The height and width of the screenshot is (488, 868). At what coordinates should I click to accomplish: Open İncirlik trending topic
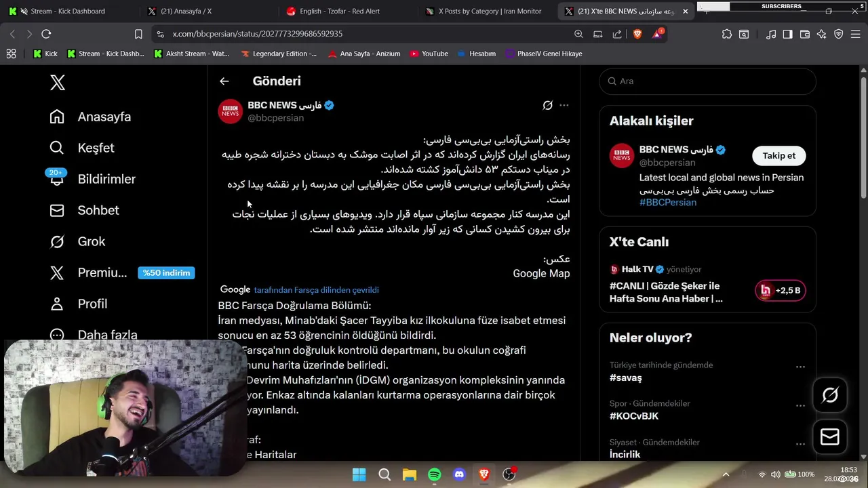625,454
